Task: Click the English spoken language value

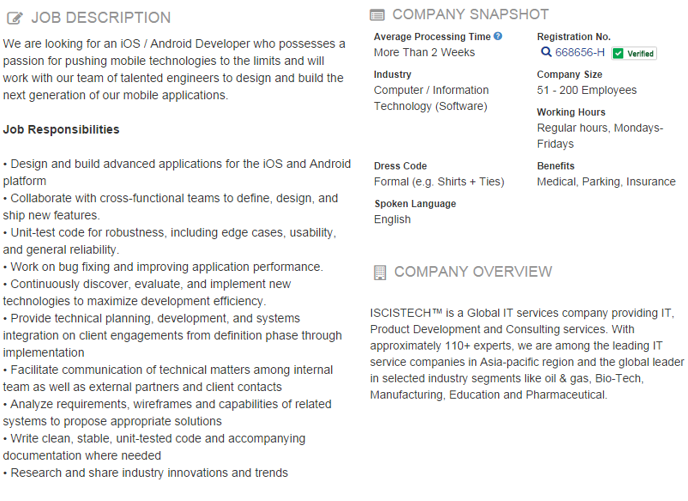Action: (392, 219)
